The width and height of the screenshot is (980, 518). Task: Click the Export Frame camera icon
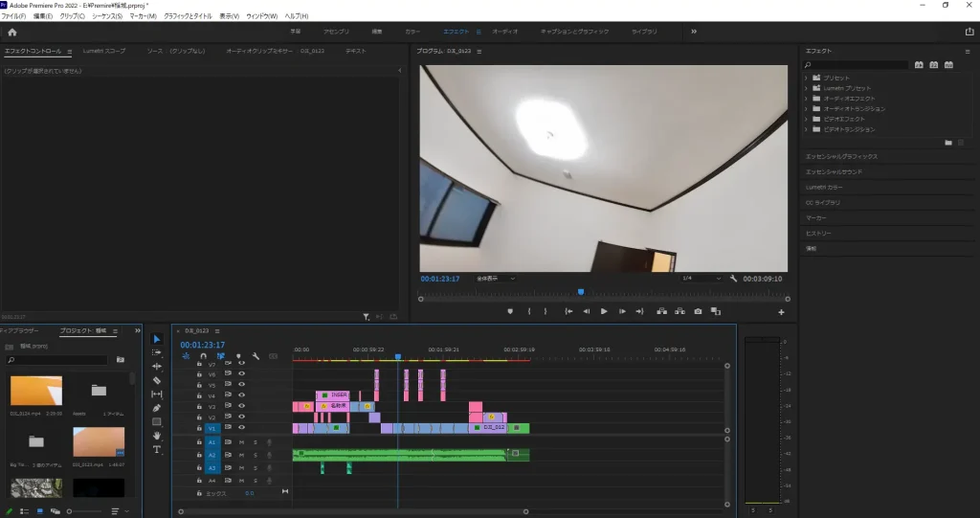coord(698,311)
